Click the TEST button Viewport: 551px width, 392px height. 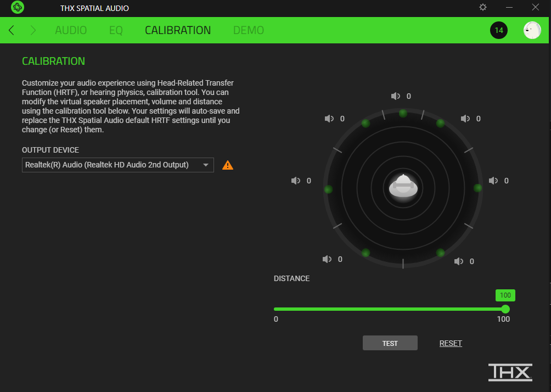coord(390,343)
